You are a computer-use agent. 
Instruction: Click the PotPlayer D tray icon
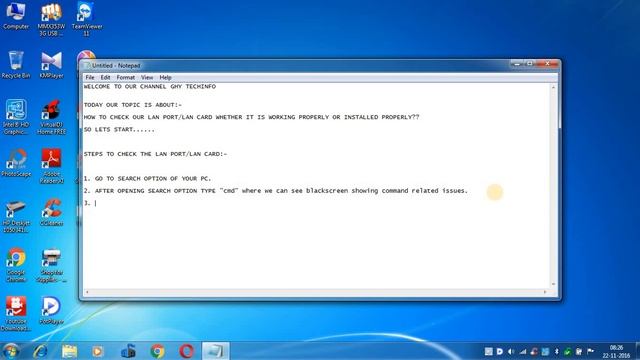click(x=500, y=351)
